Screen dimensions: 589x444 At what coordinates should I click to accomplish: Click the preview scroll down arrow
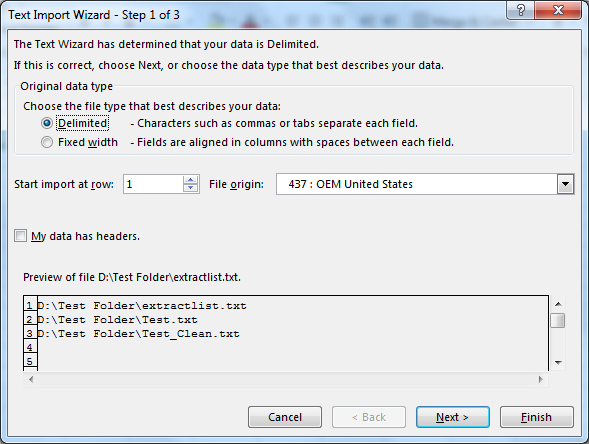[558, 362]
